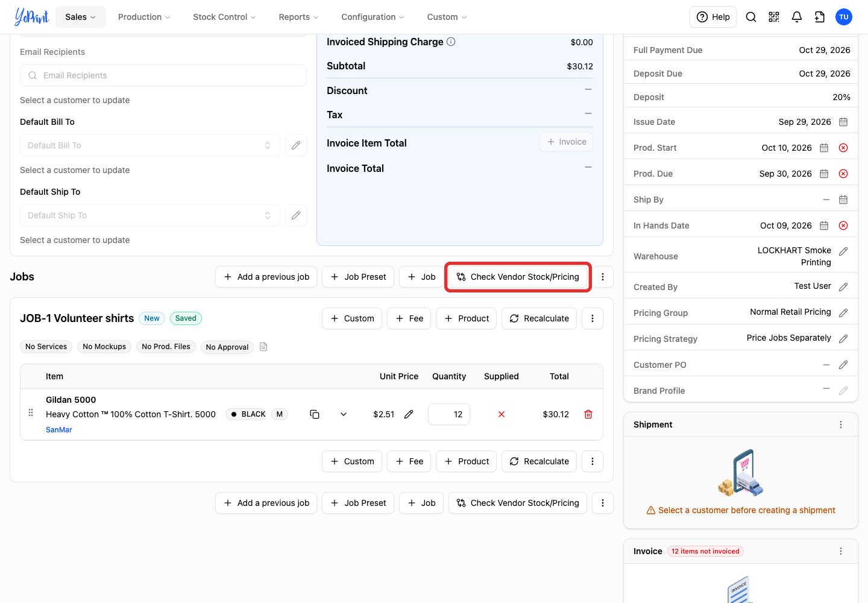This screenshot has height=603, width=868.
Task: Open the Default Ship To dropdown
Action: click(150, 215)
